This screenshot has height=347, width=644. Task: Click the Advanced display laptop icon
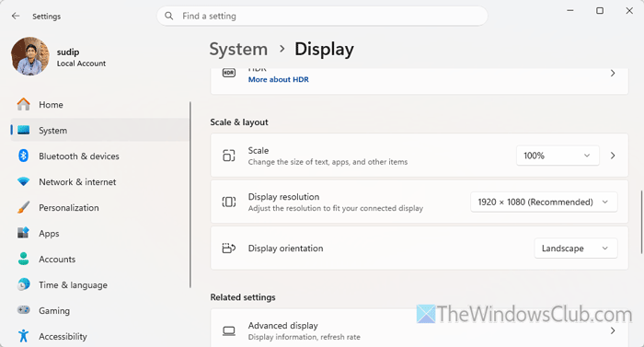point(229,330)
